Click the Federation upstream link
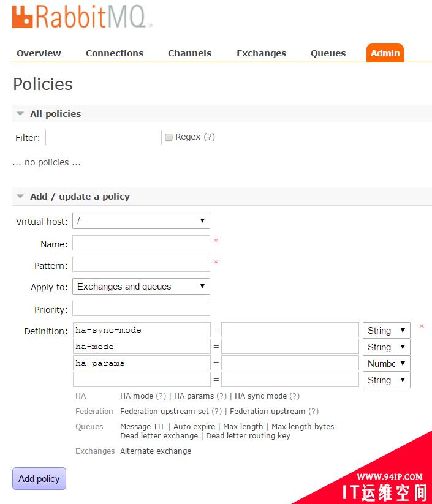 (267, 412)
